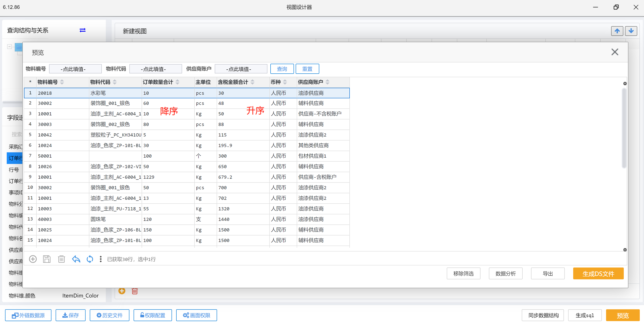Click the red trash icon below dialog

(135, 291)
